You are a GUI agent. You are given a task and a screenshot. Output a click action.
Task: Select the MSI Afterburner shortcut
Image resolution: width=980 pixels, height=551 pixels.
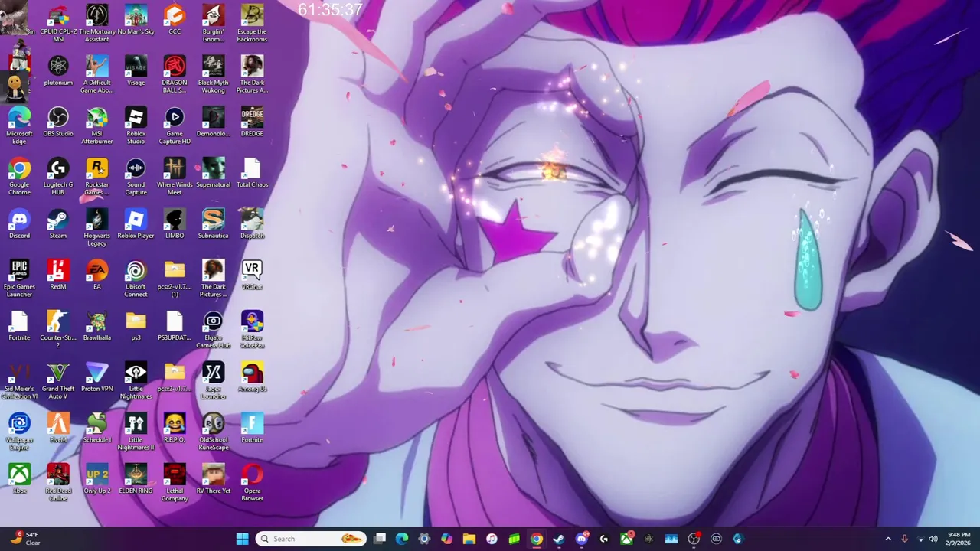click(x=97, y=126)
